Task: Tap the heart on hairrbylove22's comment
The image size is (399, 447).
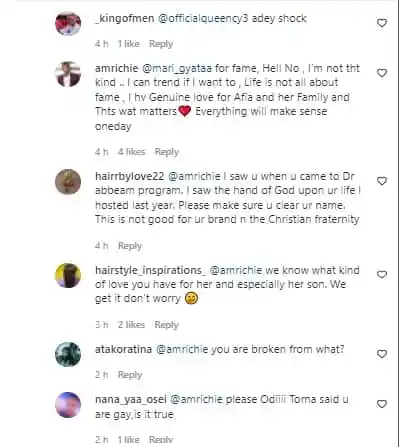Action: [382, 181]
